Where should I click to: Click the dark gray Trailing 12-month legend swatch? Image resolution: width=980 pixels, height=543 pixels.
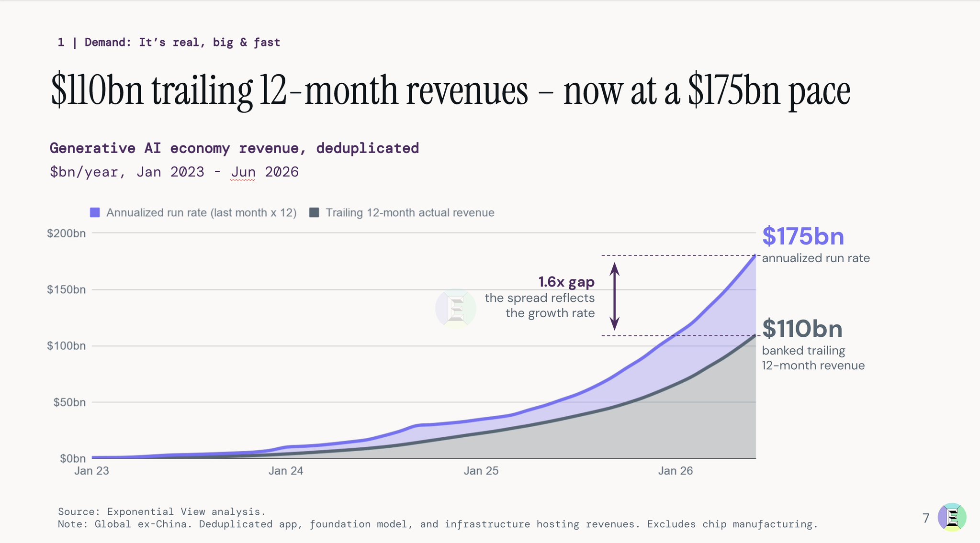314,213
